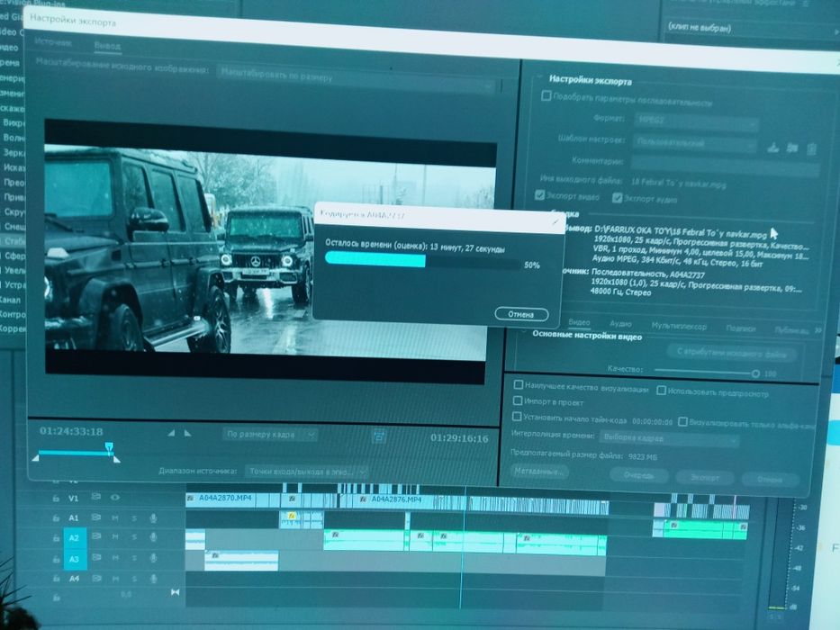The width and height of the screenshot is (840, 630).
Task: Check 'Подобрать параметры последовательности' checkbox
Action: point(546,96)
